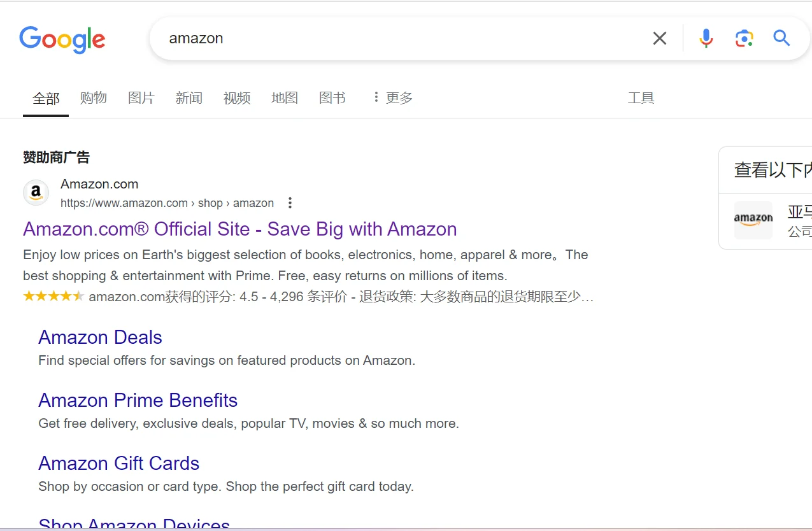Open the 工具 search tools
Image resolution: width=812 pixels, height=531 pixels.
pyautogui.click(x=641, y=97)
